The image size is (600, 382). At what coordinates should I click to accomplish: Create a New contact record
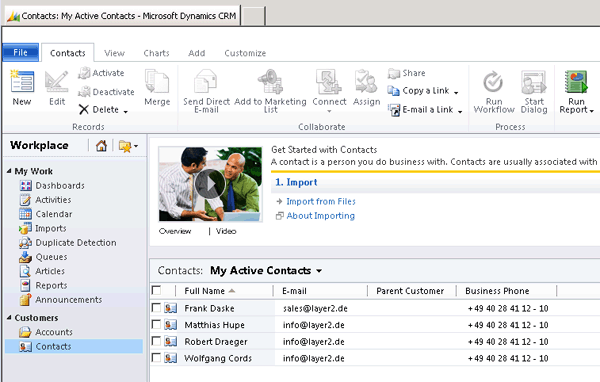coord(22,87)
